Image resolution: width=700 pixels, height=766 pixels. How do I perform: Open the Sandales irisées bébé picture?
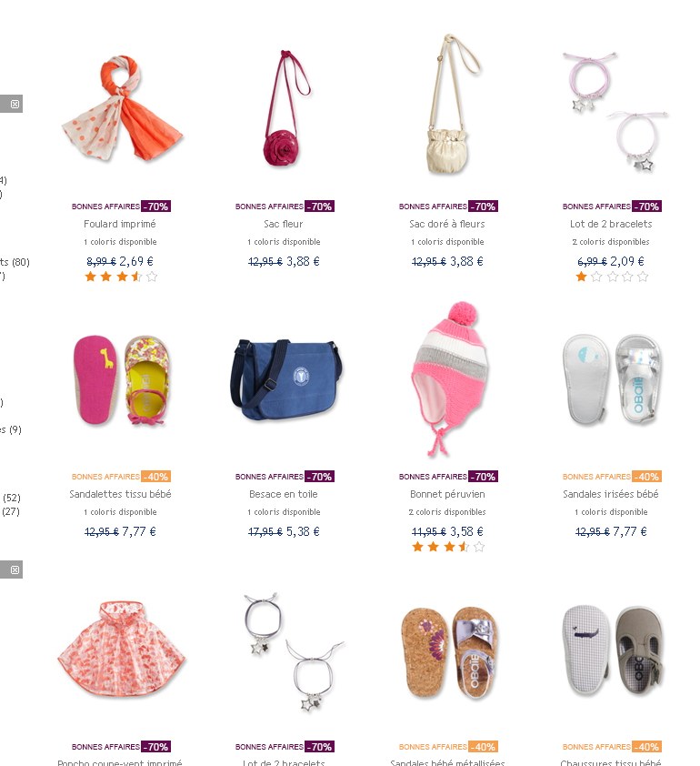coord(612,380)
